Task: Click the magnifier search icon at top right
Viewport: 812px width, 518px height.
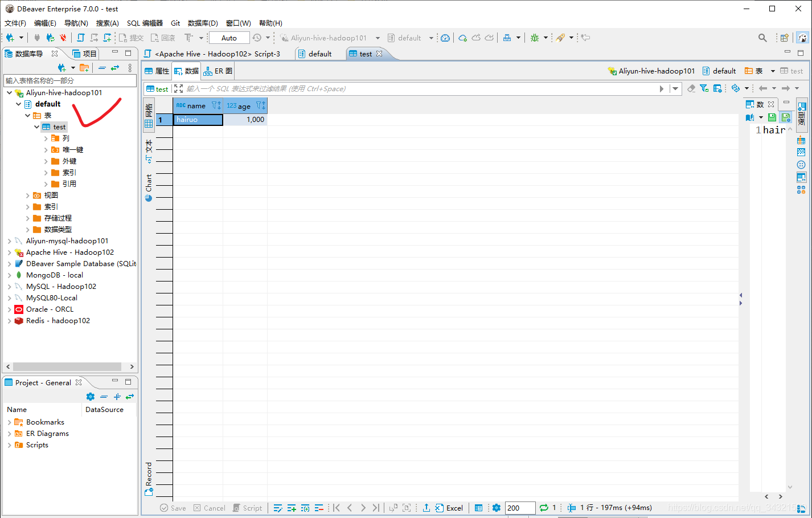Action: pos(762,38)
